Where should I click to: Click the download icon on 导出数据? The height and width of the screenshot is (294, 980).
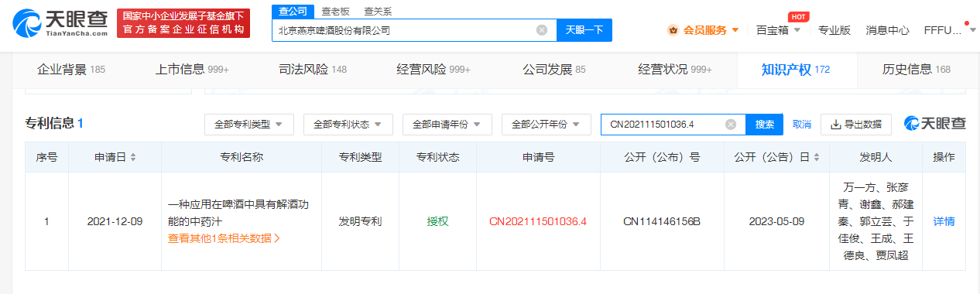[836, 124]
